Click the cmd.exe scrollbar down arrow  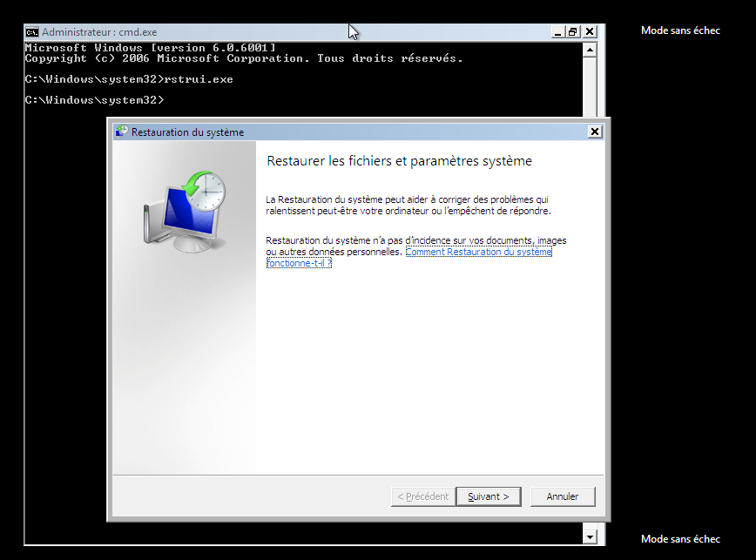click(590, 536)
